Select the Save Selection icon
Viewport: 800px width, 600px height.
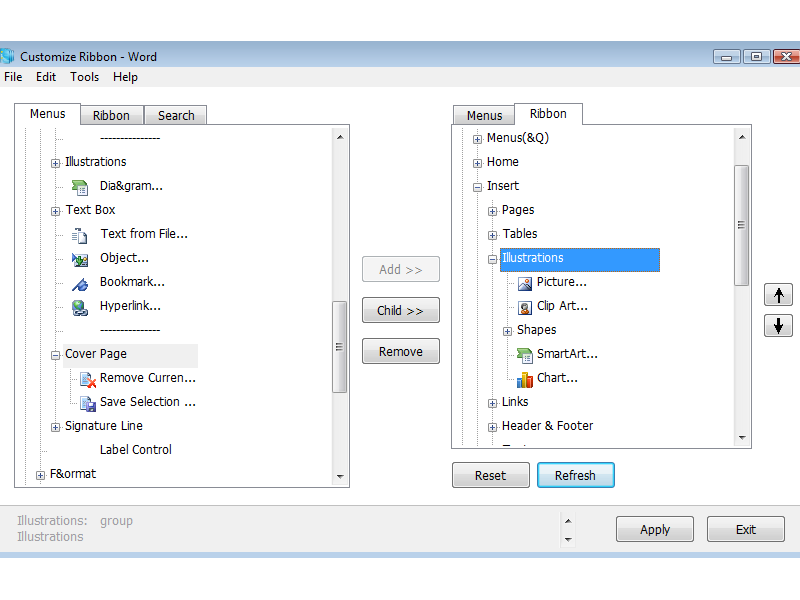tap(85, 402)
